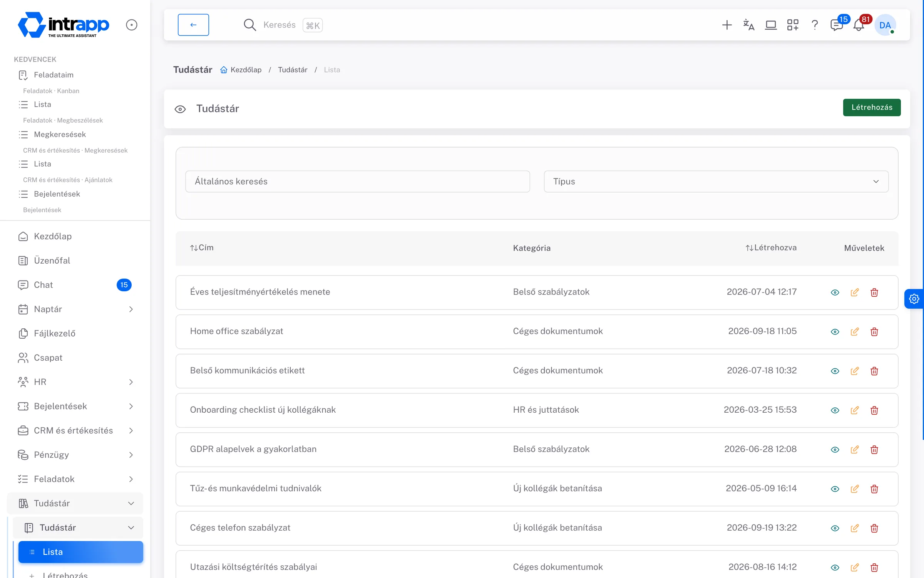Edit Home office szabályzat entry
This screenshot has width=924, height=578.
(854, 332)
